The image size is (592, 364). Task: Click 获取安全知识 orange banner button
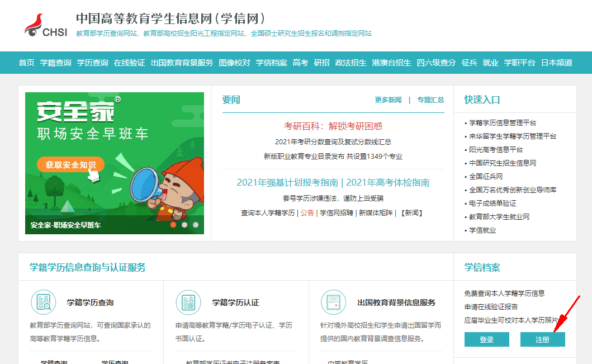tap(70, 165)
